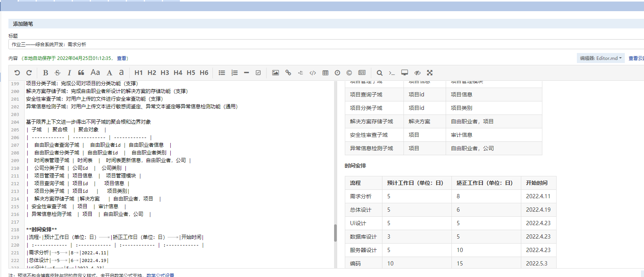The image size is (644, 277).
Task: Toggle live preview eye icon
Action: pyautogui.click(x=417, y=73)
